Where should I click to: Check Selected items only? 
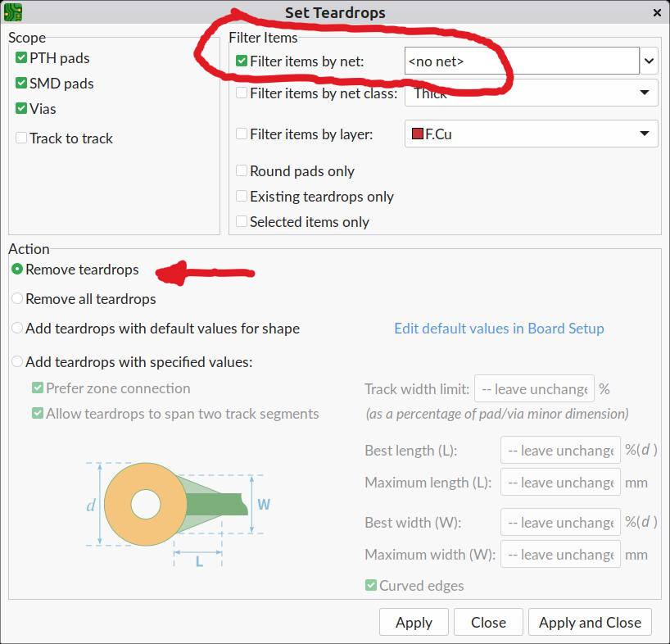point(242,221)
